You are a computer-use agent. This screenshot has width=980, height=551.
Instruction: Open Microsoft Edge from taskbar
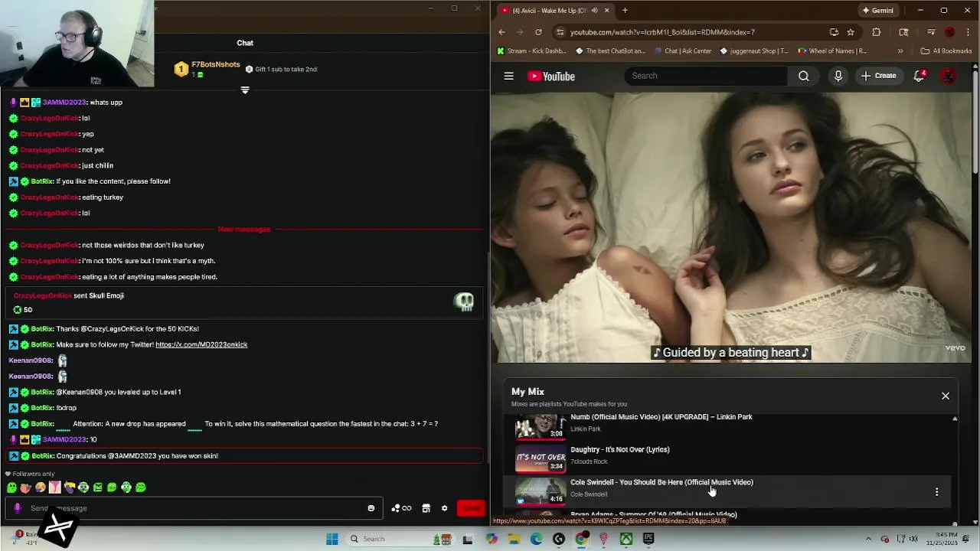point(536,539)
